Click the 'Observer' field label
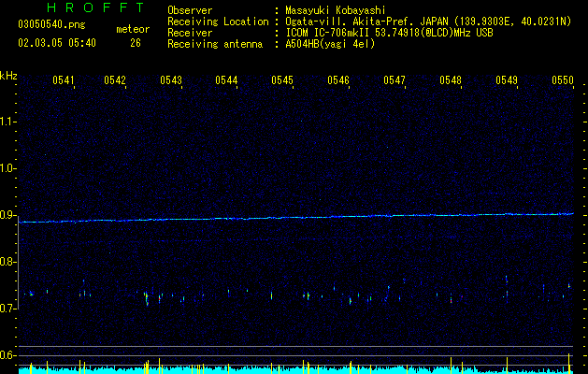The height and width of the screenshot is (374, 588). [x=190, y=10]
